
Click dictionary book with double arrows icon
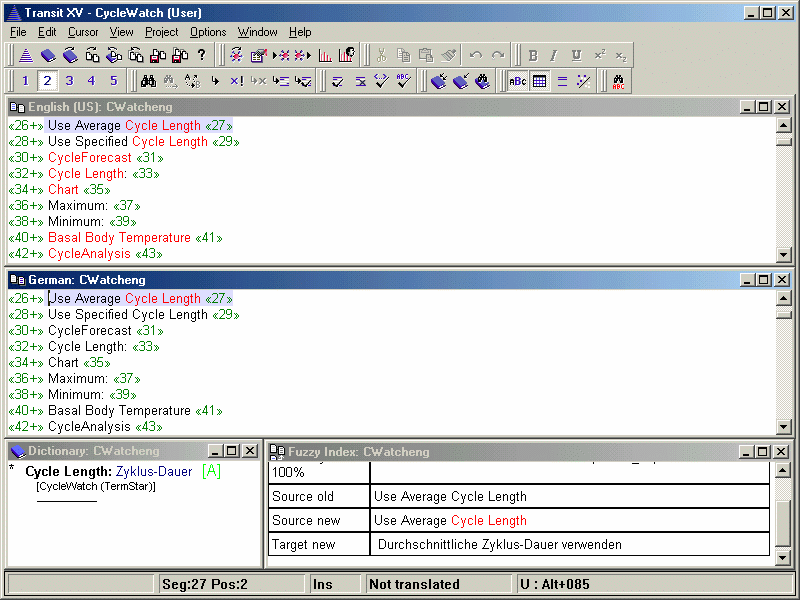(x=438, y=81)
